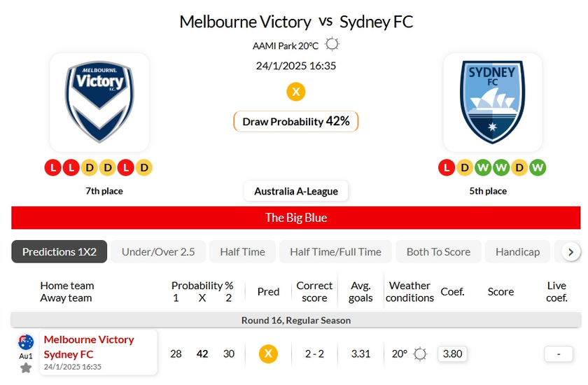This screenshot has width=588, height=385.
Task: Click the Draw Probability 42% box
Action: 296,121
